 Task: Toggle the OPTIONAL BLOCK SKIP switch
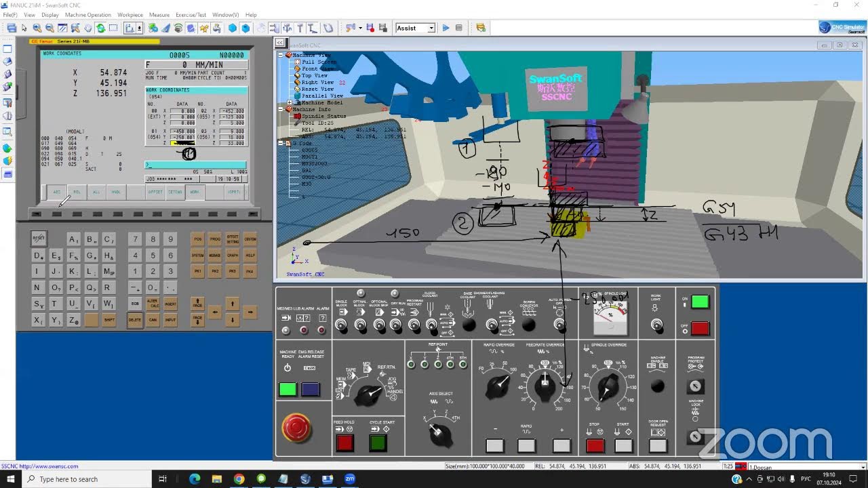(x=378, y=325)
